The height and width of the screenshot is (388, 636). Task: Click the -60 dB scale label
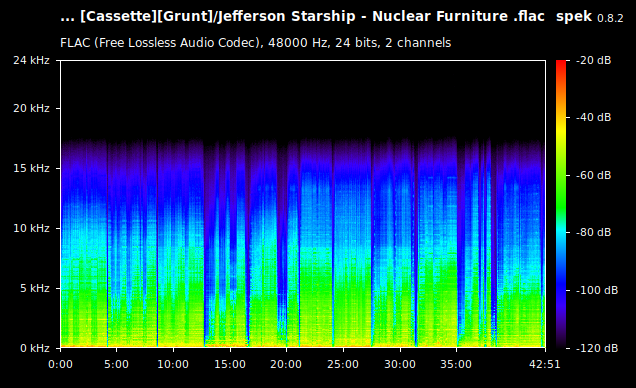[593, 175]
